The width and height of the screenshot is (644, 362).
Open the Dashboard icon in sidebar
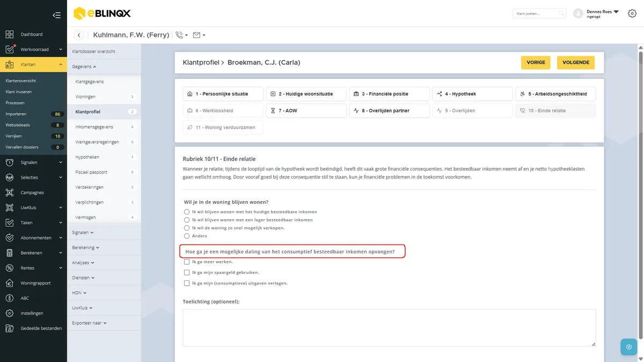pos(10,34)
